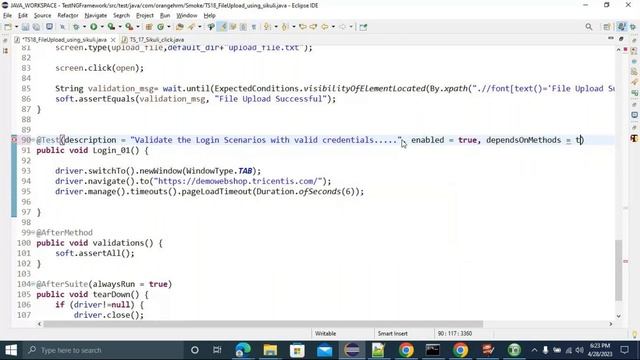640x360 pixels.
Task: Click 'Login_01' method name on line 91
Action: [x=111, y=150]
